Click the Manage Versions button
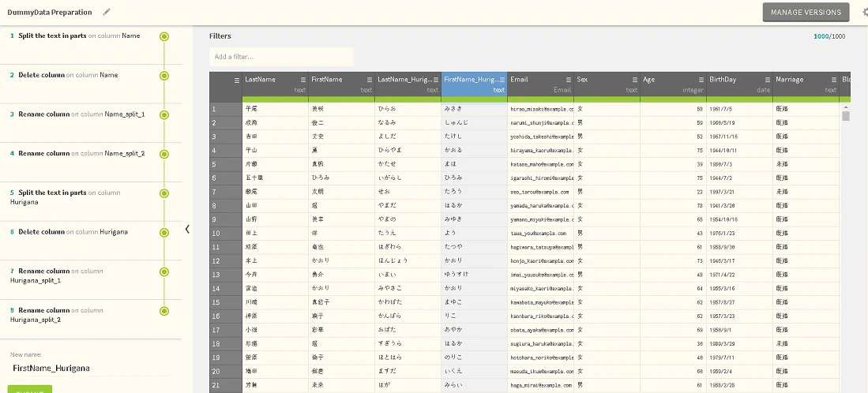This screenshot has height=393, width=868. tap(806, 12)
